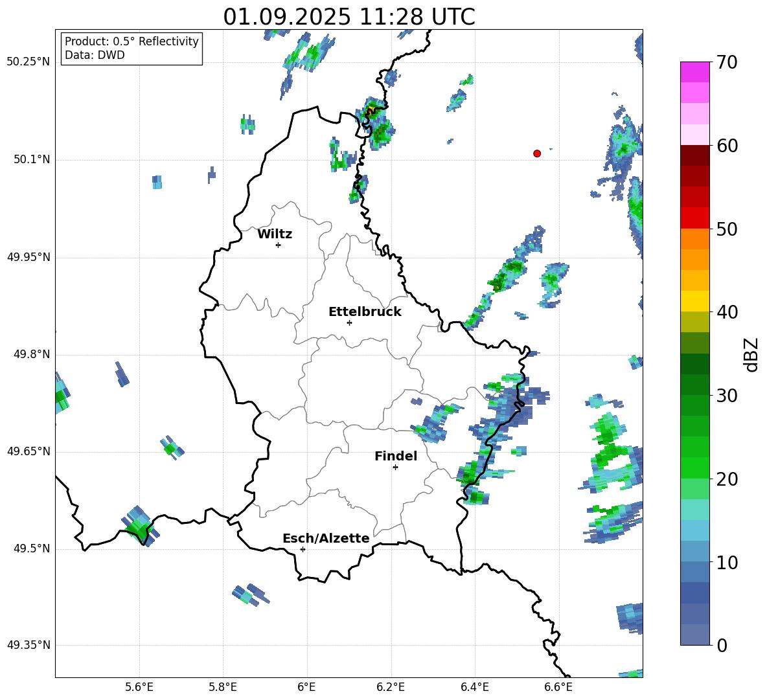Screen dimensions: 767x700
Task: Pick the magenta swatch at top of colorbar
Action: point(695,72)
